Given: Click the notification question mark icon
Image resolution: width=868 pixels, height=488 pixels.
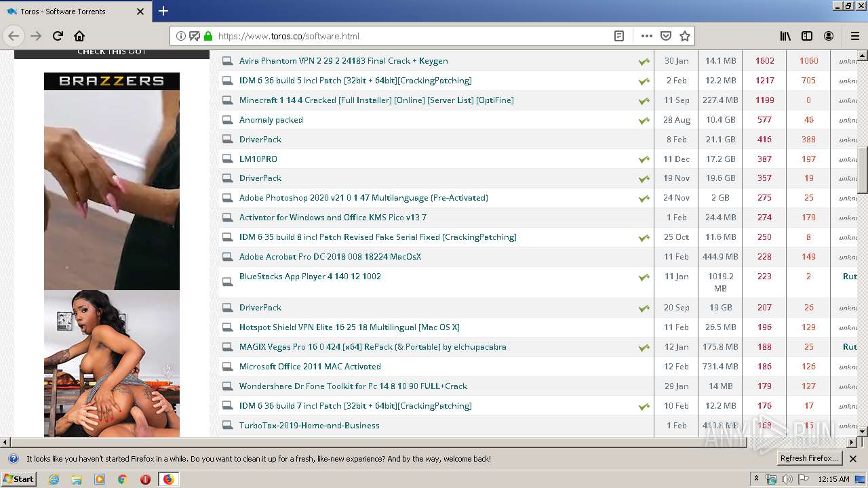Looking at the screenshot, I should click(13, 459).
